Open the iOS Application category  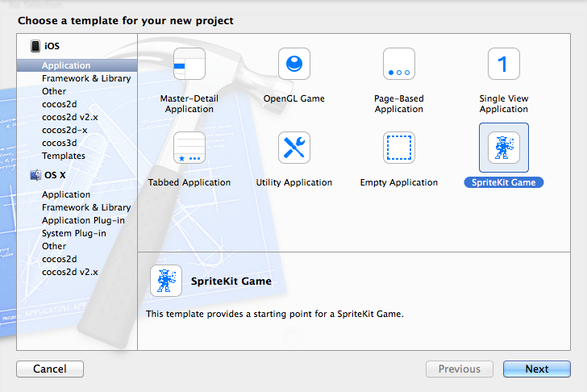coord(66,65)
